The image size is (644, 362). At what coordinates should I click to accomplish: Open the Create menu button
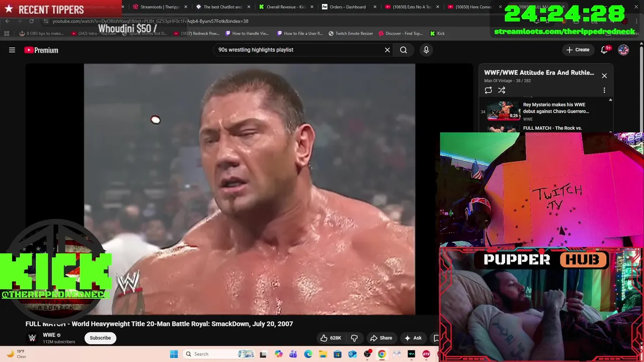click(x=578, y=50)
